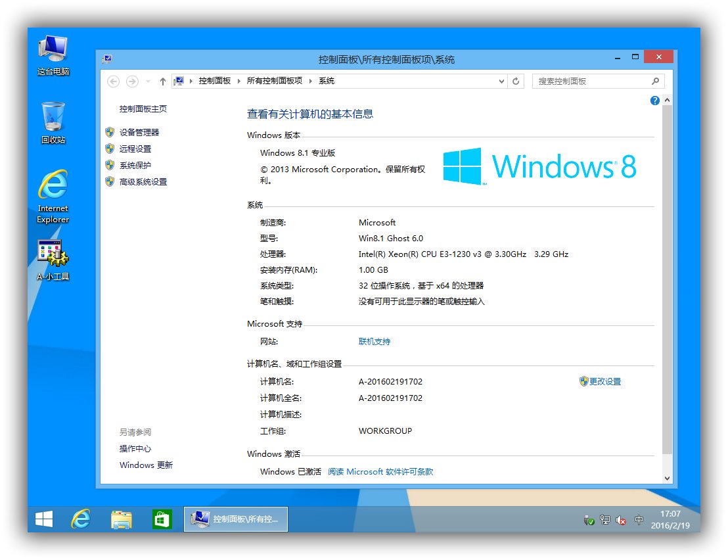Click the shield icon beside 高级系统设置
The image size is (728, 560).
[x=110, y=181]
